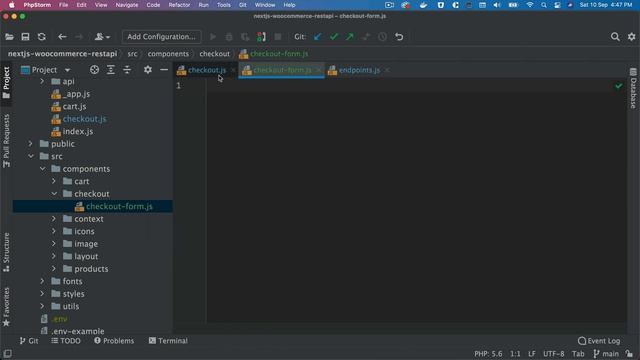Save all files with the disk icon

pos(25,37)
